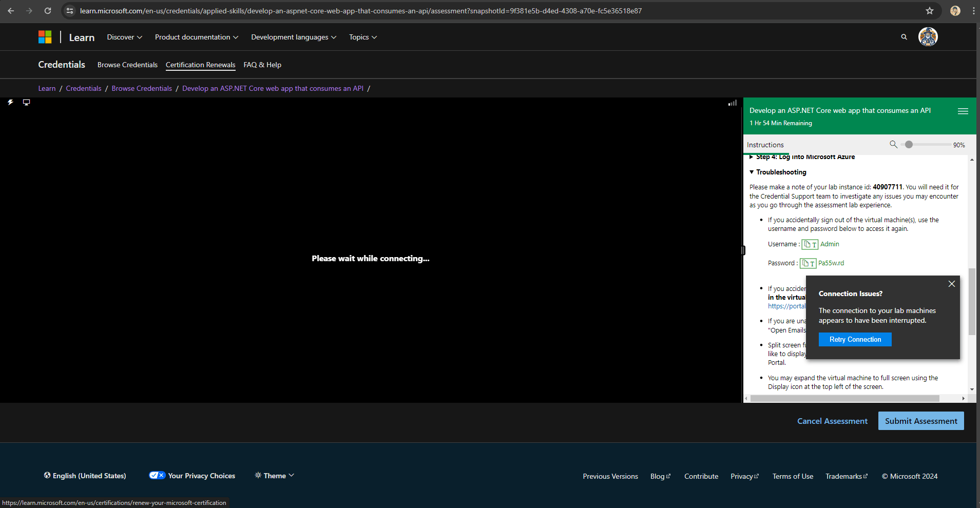Click the instructions zoom slider handle
Image resolution: width=980 pixels, height=508 pixels.
click(x=909, y=145)
